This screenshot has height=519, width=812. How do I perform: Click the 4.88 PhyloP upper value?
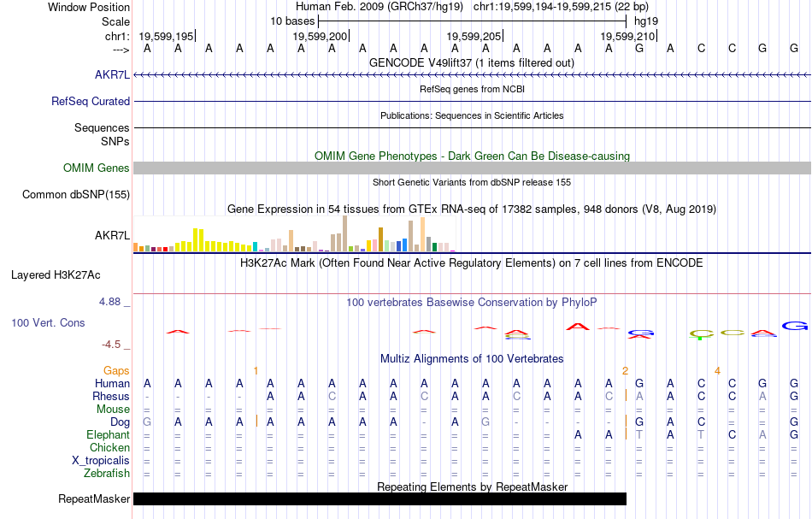click(x=109, y=302)
